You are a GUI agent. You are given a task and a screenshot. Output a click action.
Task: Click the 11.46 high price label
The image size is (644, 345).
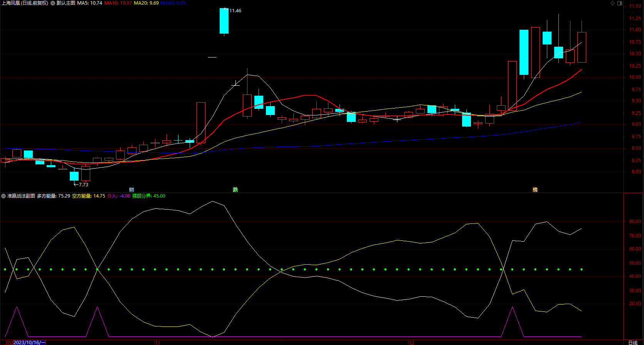click(235, 11)
